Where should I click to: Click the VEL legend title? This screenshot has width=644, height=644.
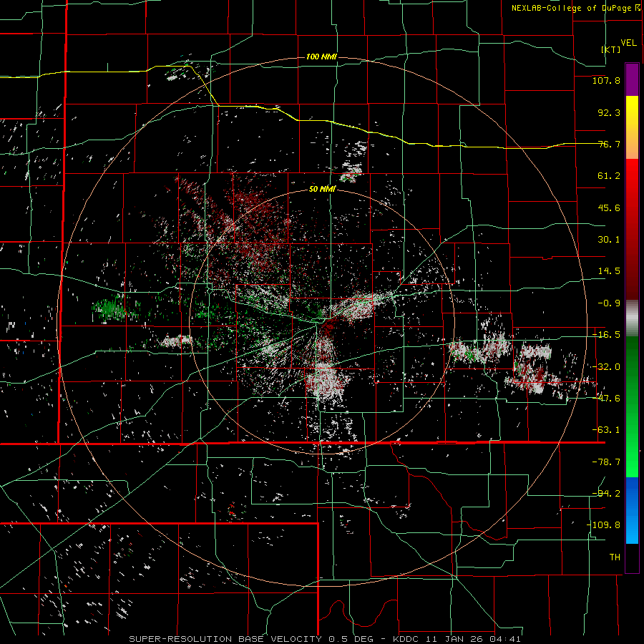click(x=628, y=43)
